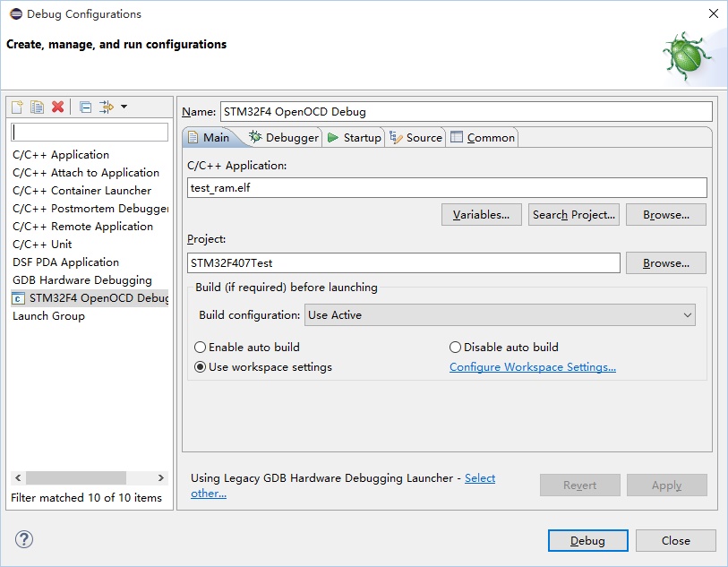Click the New launch configuration icon
Image resolution: width=728 pixels, height=567 pixels.
point(17,107)
